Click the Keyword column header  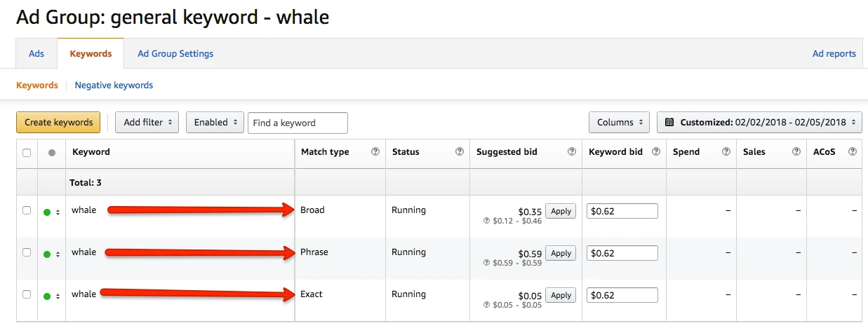[x=91, y=151]
